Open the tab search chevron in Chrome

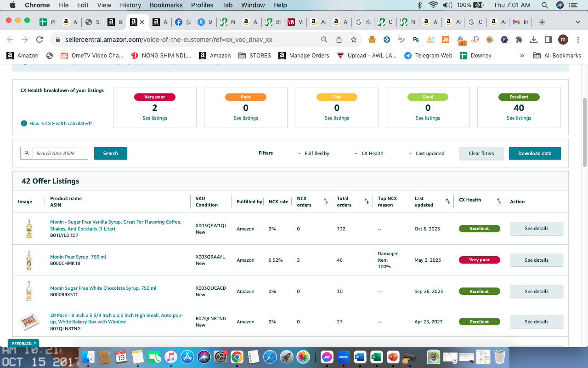(578, 22)
